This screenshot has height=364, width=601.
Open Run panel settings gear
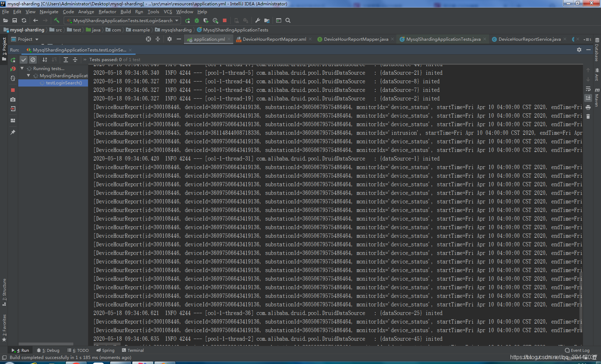[579, 50]
